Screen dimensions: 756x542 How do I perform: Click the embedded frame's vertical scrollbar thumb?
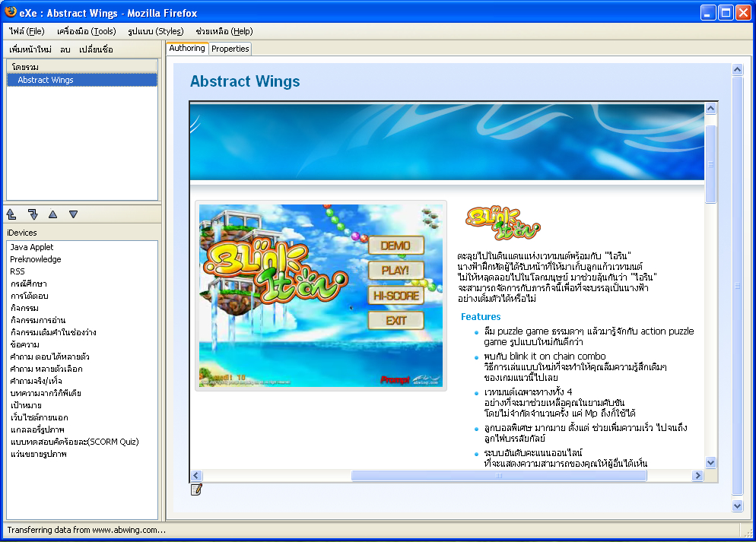(710, 164)
